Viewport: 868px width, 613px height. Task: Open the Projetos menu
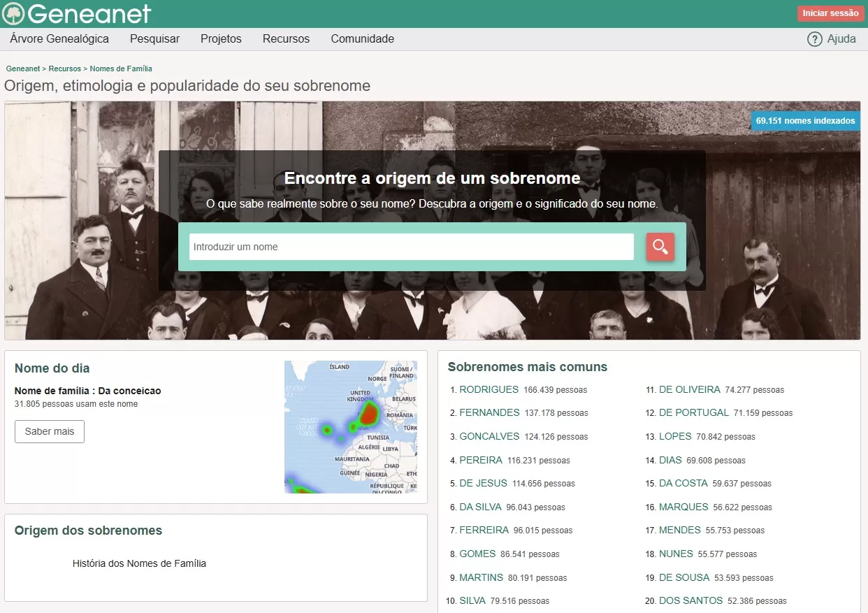(221, 39)
